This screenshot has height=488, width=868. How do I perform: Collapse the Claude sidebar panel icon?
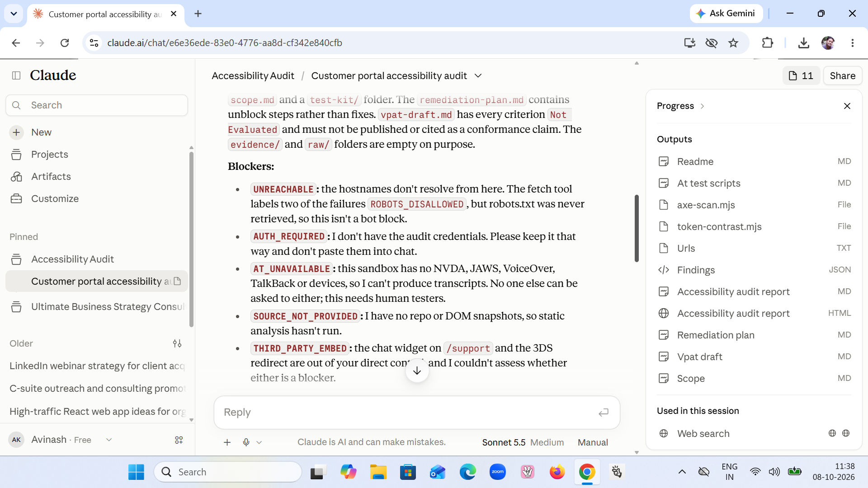16,75
